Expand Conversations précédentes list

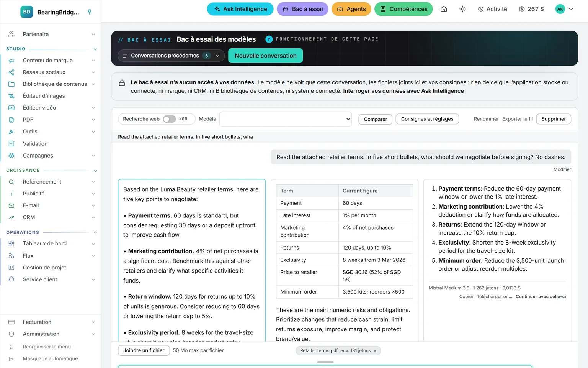pos(171,56)
